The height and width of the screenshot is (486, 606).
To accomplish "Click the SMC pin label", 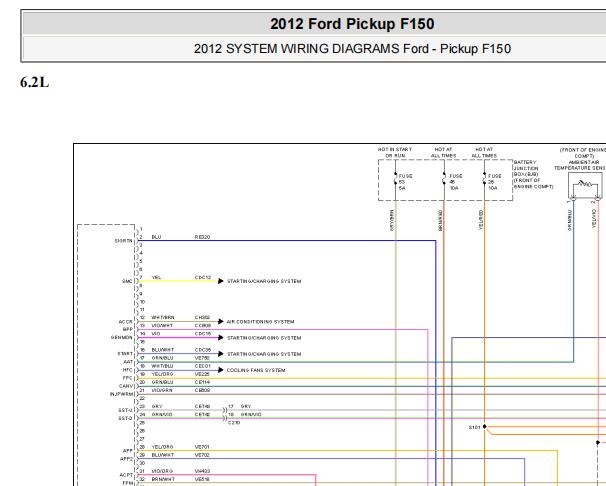I will [x=127, y=282].
